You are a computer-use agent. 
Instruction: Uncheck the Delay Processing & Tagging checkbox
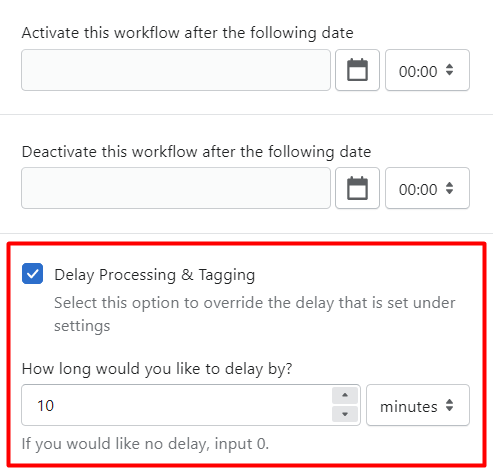[x=32, y=274]
